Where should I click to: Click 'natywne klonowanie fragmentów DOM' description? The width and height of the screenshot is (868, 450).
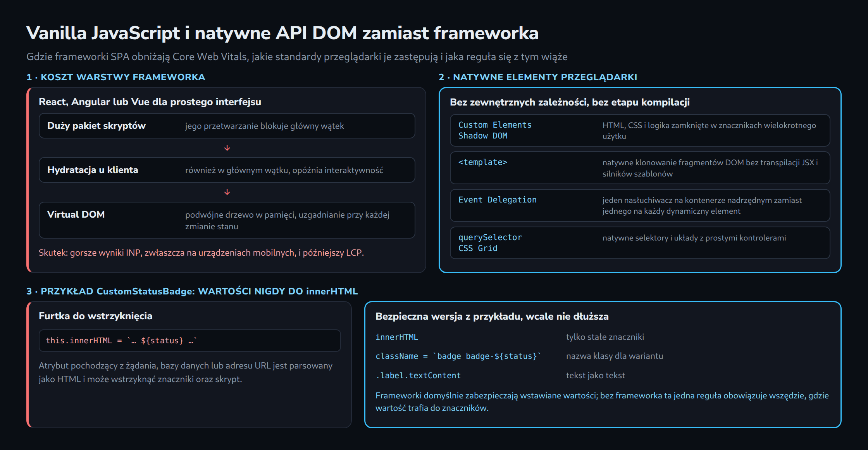(710, 168)
